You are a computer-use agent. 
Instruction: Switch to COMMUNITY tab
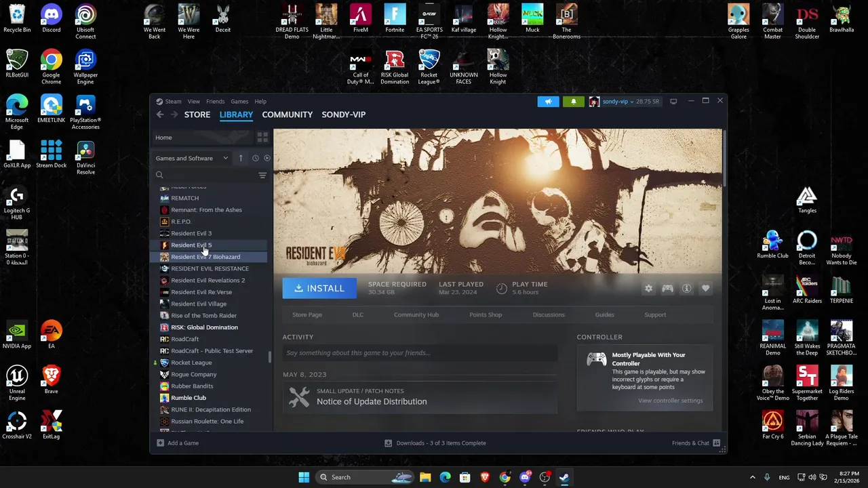tap(288, 115)
